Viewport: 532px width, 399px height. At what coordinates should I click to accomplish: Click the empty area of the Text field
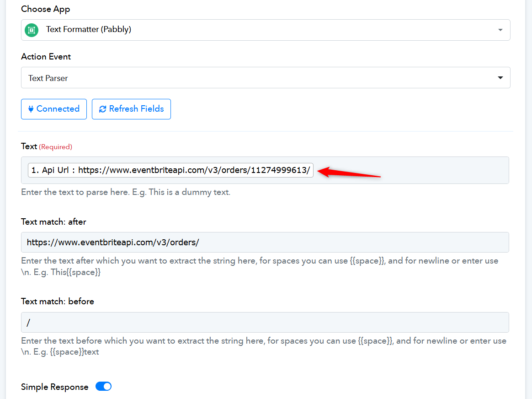point(441,170)
